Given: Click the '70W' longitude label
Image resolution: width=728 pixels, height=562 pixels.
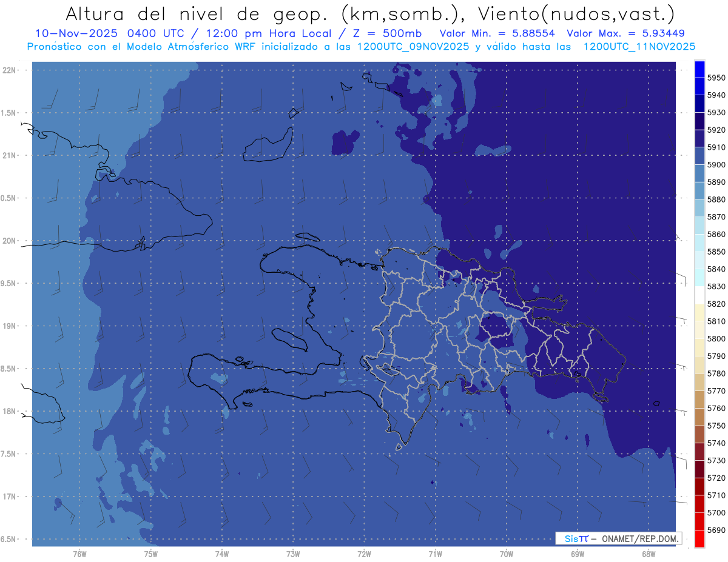Looking at the screenshot, I should [x=507, y=554].
